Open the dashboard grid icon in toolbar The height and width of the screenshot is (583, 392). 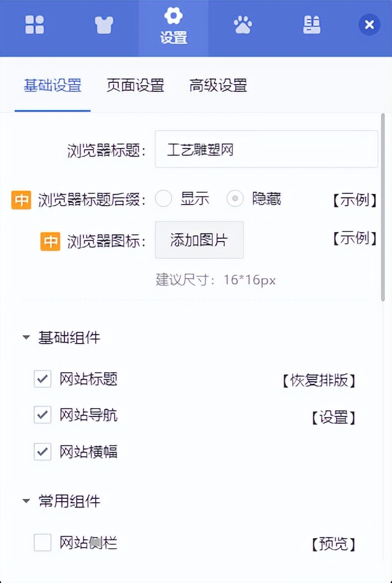click(x=35, y=24)
